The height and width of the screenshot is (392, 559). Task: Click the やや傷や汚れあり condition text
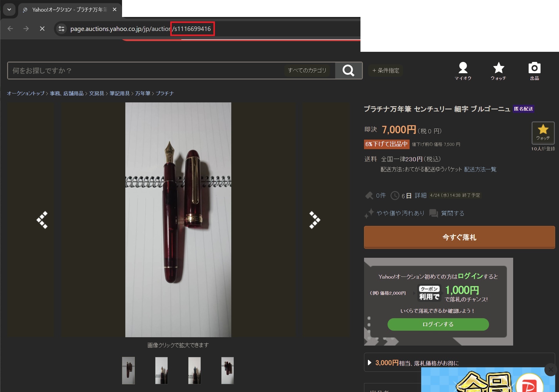coord(400,213)
